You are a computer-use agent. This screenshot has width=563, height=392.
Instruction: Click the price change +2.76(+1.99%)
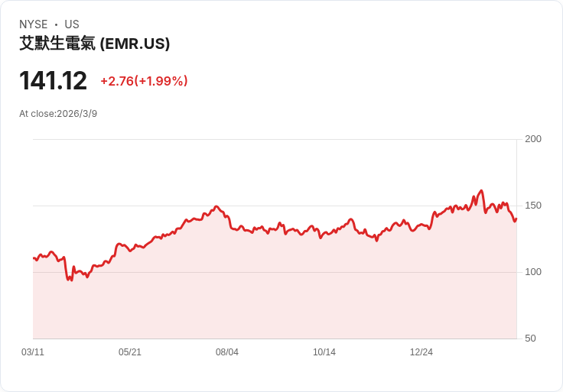coord(144,81)
